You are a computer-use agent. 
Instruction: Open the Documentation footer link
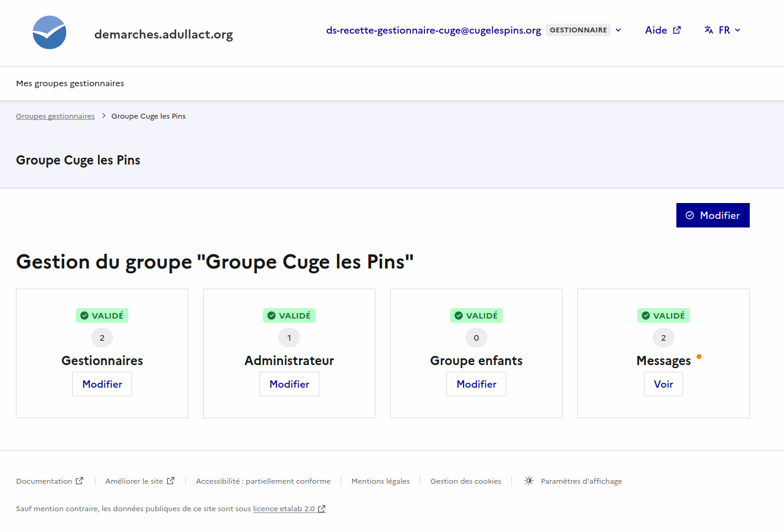pos(50,481)
